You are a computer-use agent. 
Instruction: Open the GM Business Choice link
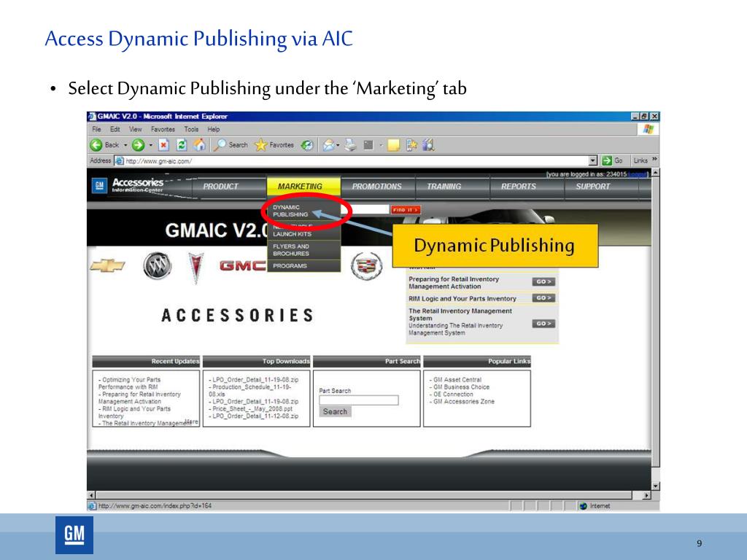(x=461, y=387)
